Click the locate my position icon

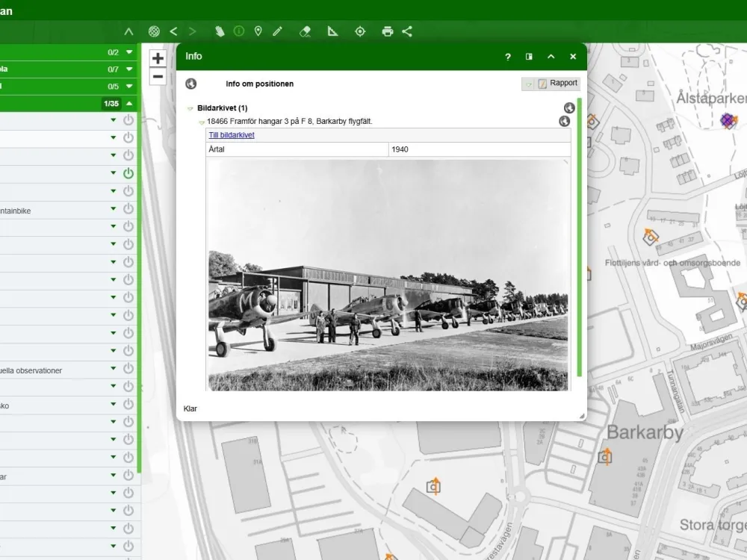(360, 31)
